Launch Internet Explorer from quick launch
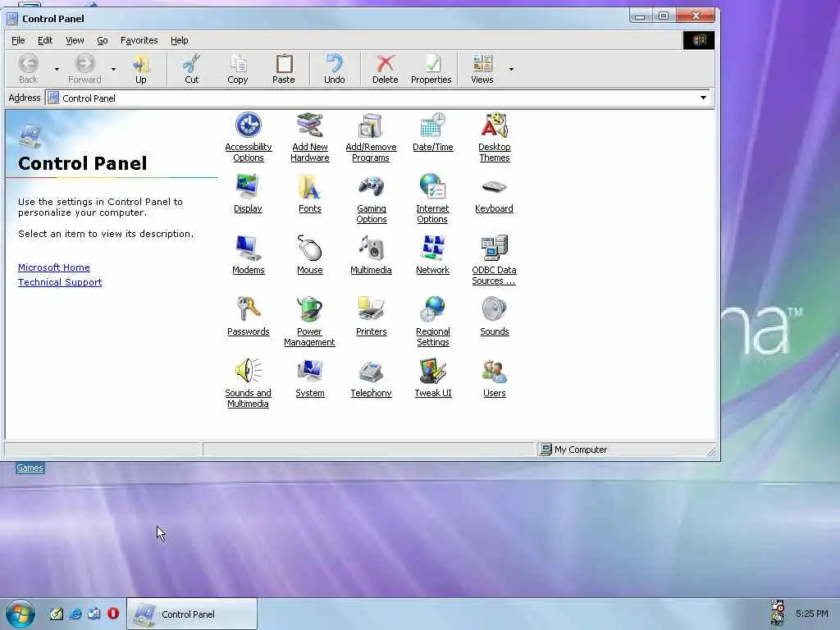Image resolution: width=840 pixels, height=630 pixels. click(75, 614)
